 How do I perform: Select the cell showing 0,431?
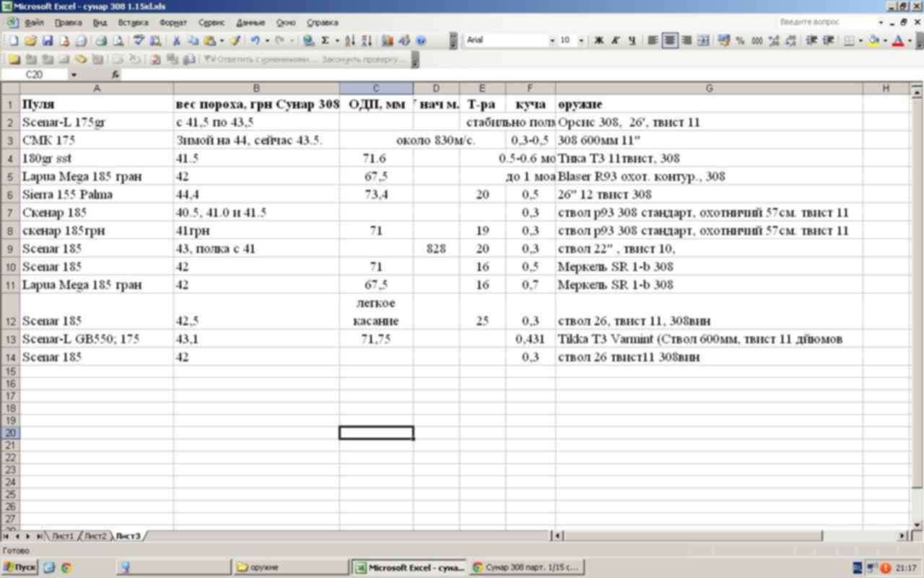[531, 339]
